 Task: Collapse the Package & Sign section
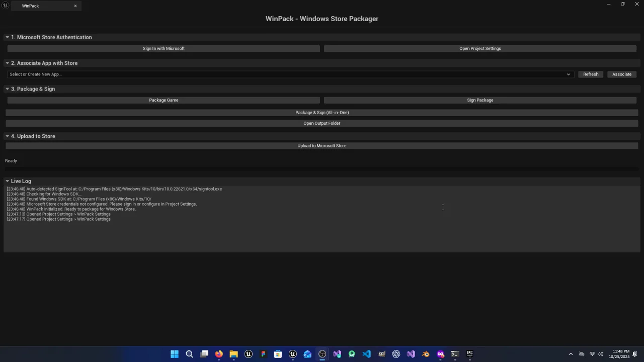click(x=7, y=89)
